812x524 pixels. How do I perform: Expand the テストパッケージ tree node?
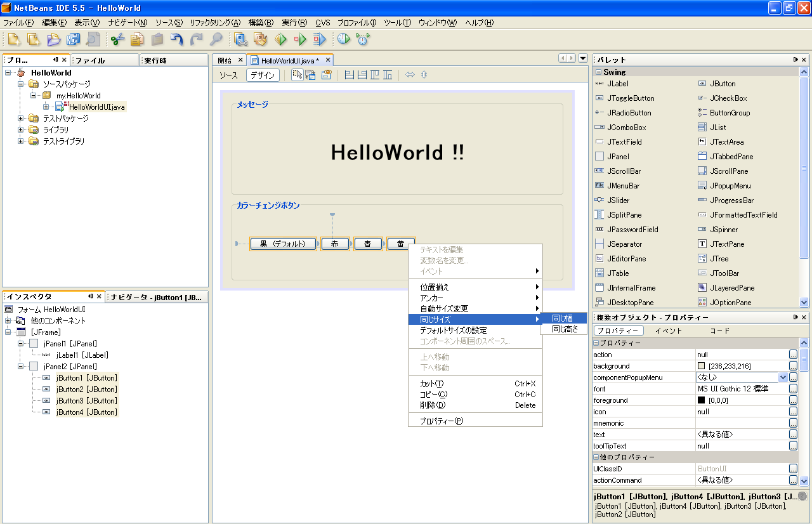[21, 119]
